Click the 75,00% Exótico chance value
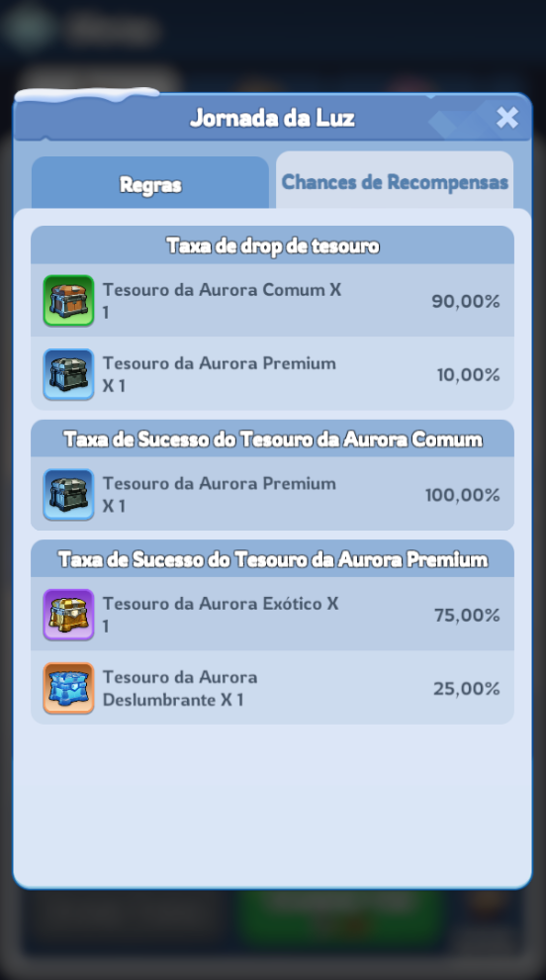The height and width of the screenshot is (980, 546). coord(467,615)
